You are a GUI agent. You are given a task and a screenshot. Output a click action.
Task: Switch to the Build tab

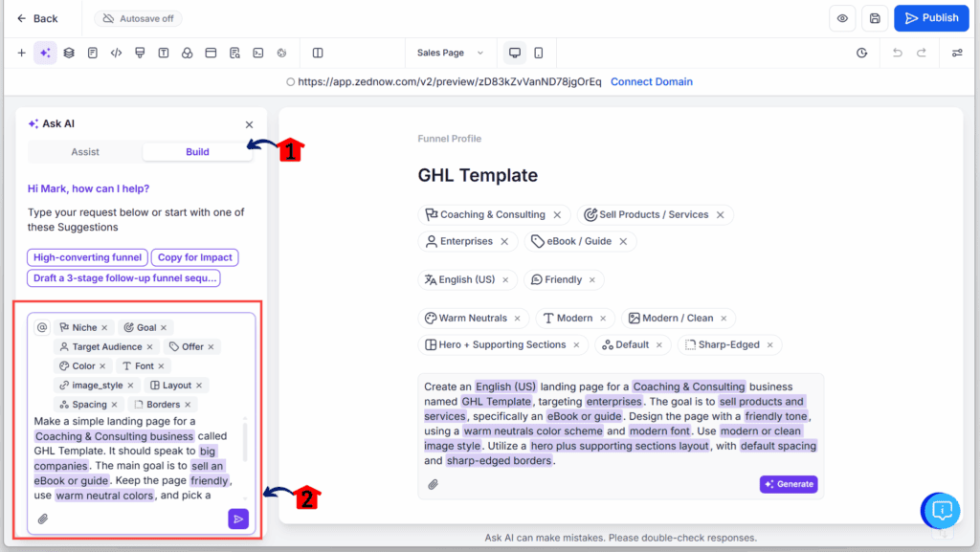[197, 151]
